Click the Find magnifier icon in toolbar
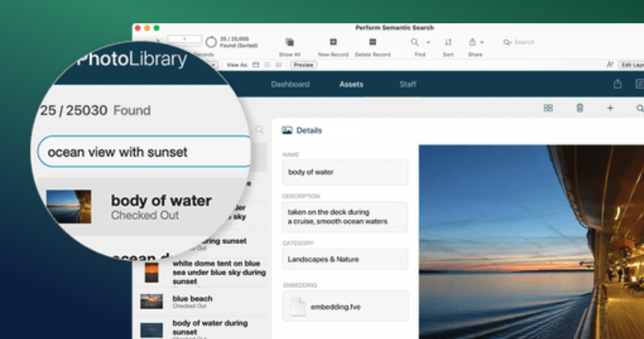Viewport: 644px width, 339px height. [415, 42]
